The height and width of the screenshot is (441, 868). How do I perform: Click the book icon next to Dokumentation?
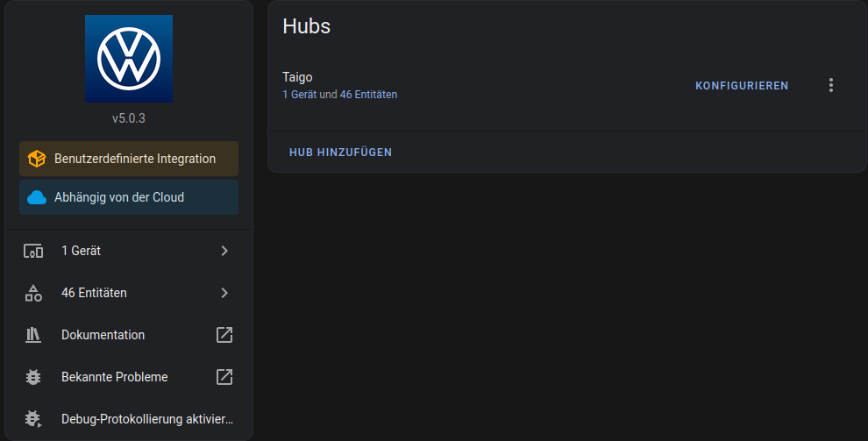(x=33, y=335)
